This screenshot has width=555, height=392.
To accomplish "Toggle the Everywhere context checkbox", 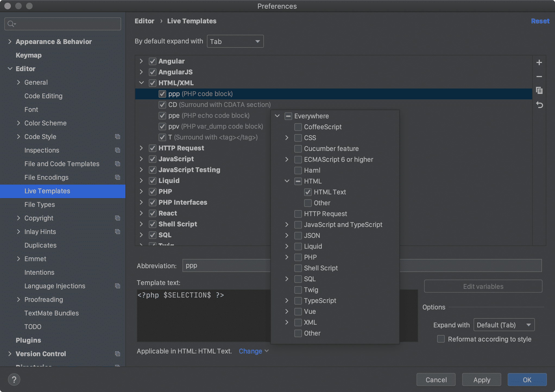I will click(x=288, y=116).
